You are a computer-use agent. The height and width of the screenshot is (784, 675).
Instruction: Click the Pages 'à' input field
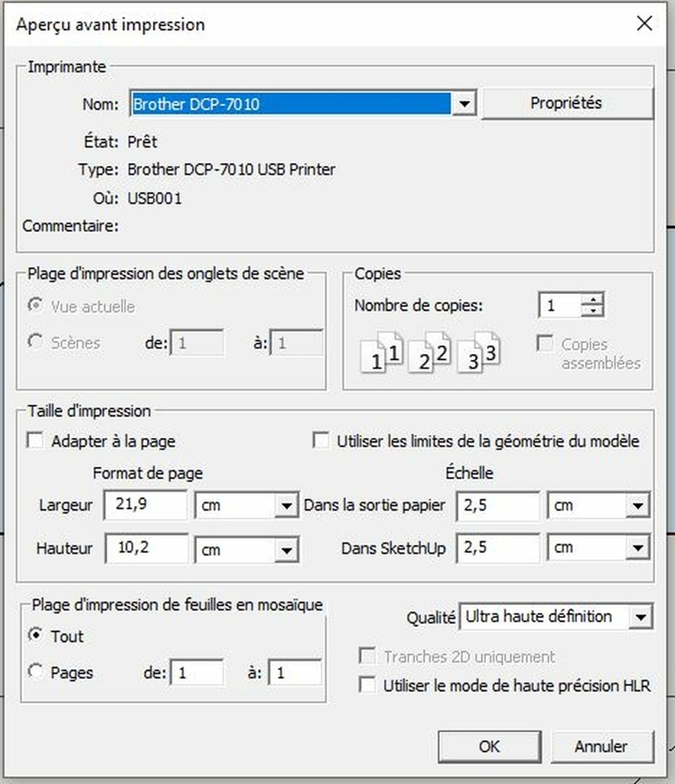[295, 672]
